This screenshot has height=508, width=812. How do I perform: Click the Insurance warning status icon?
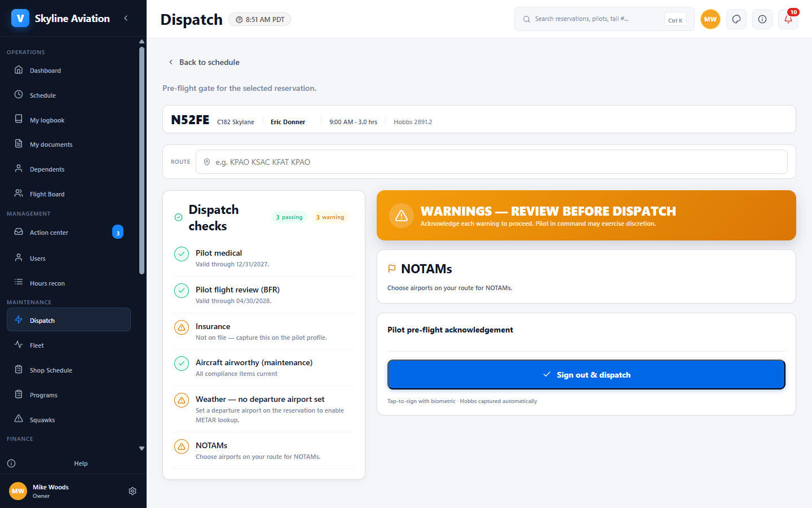(182, 327)
